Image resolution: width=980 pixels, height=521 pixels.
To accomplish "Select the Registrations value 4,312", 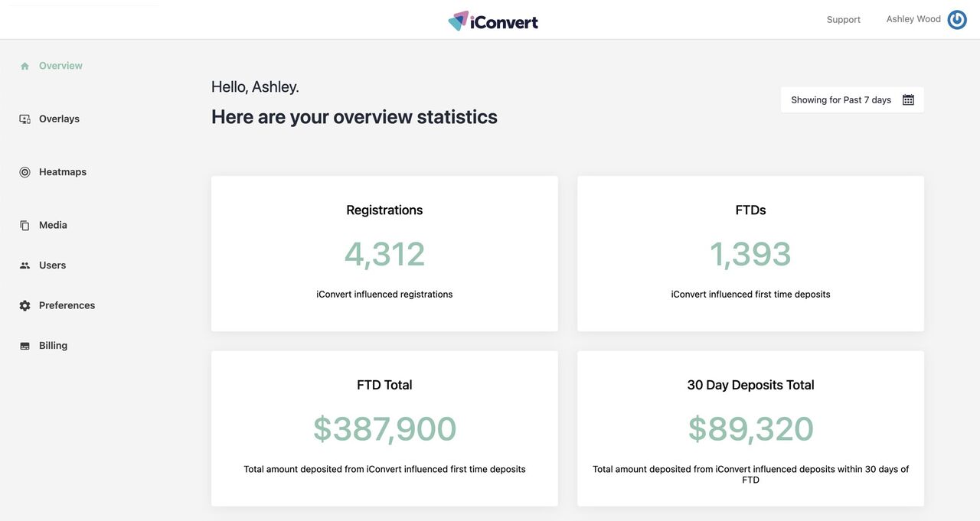I will pos(384,254).
